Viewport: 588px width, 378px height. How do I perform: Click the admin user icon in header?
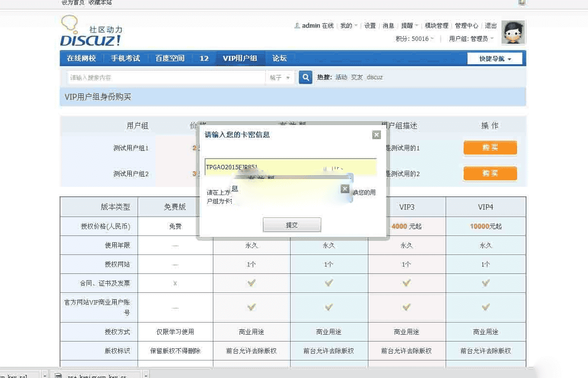[297, 26]
